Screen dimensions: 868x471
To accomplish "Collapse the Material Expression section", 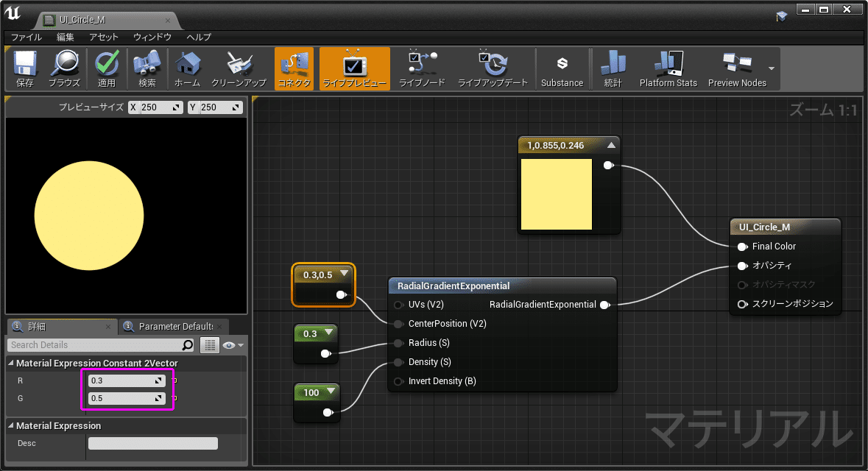I will [10, 425].
